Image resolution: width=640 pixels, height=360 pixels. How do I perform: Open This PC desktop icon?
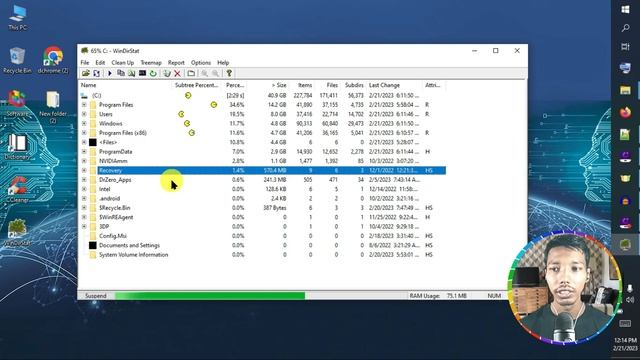coord(18,18)
